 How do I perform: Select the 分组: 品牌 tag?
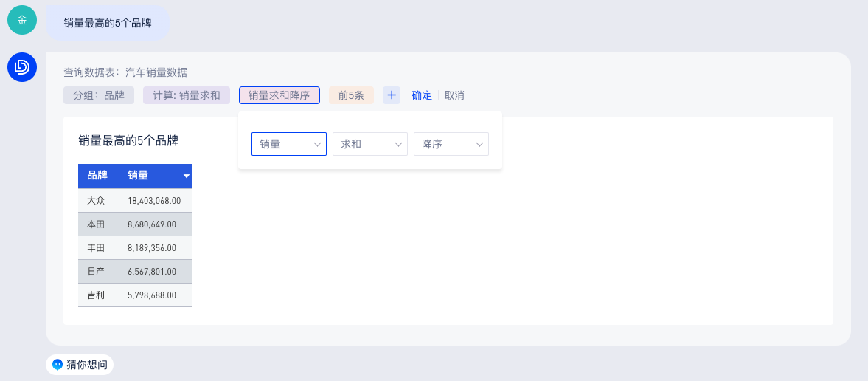98,95
